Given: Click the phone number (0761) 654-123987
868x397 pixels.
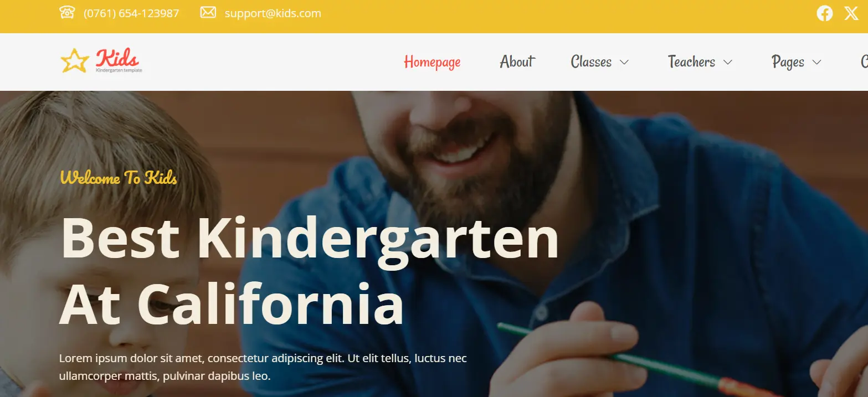Looking at the screenshot, I should [131, 13].
